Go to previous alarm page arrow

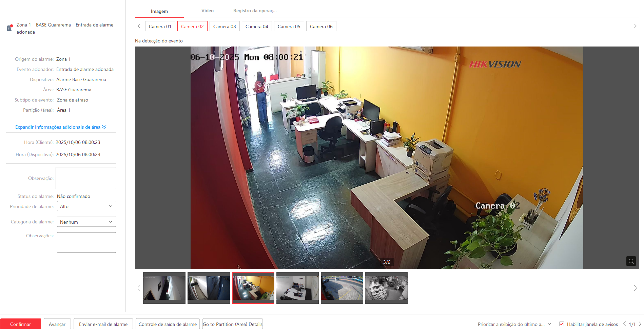pos(624,324)
